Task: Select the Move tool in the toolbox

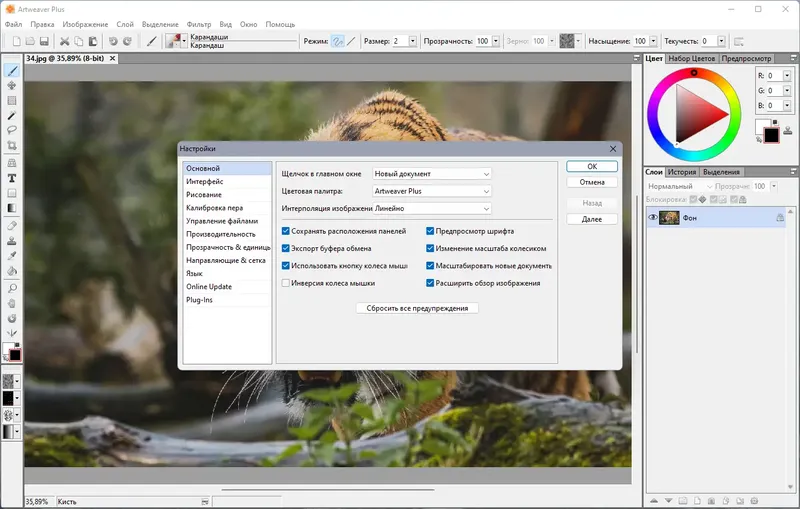Action: pyautogui.click(x=12, y=86)
